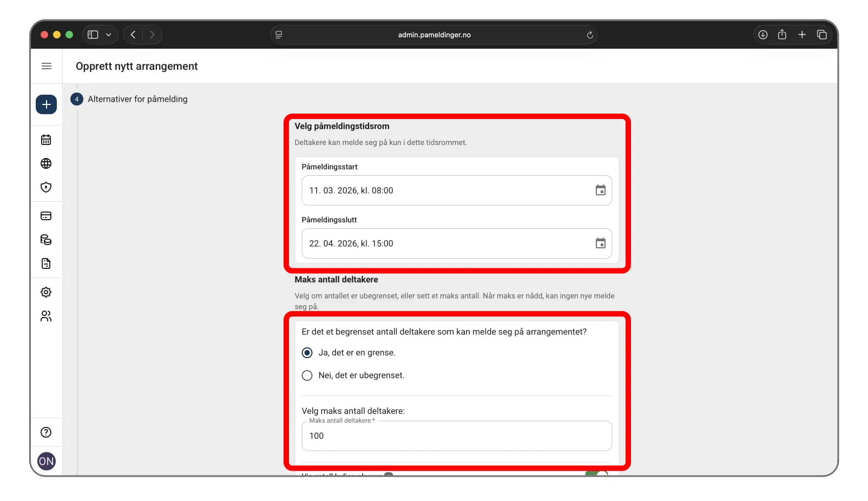Open the hamburger menu

click(x=47, y=66)
